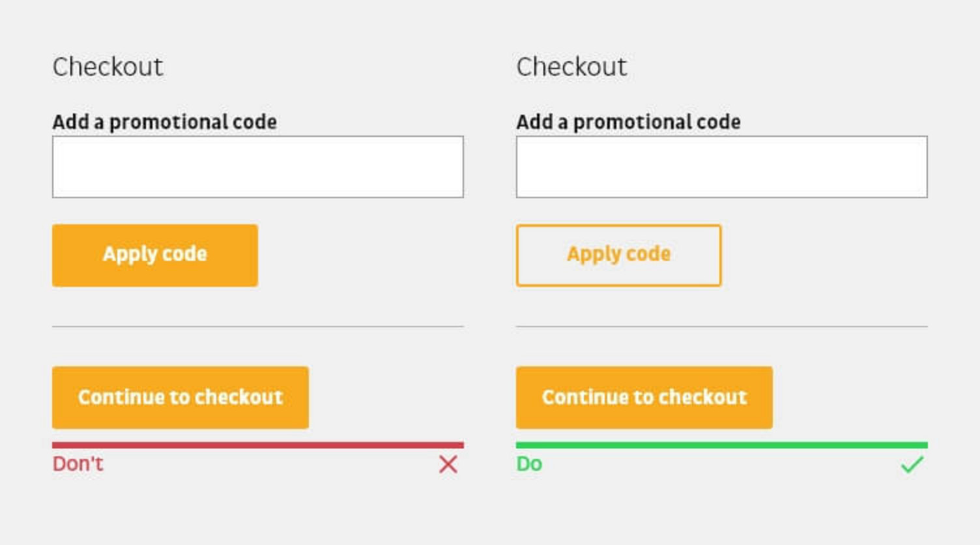Click the green checkmark icon beside Do
The height and width of the screenshot is (545, 980).
point(912,464)
